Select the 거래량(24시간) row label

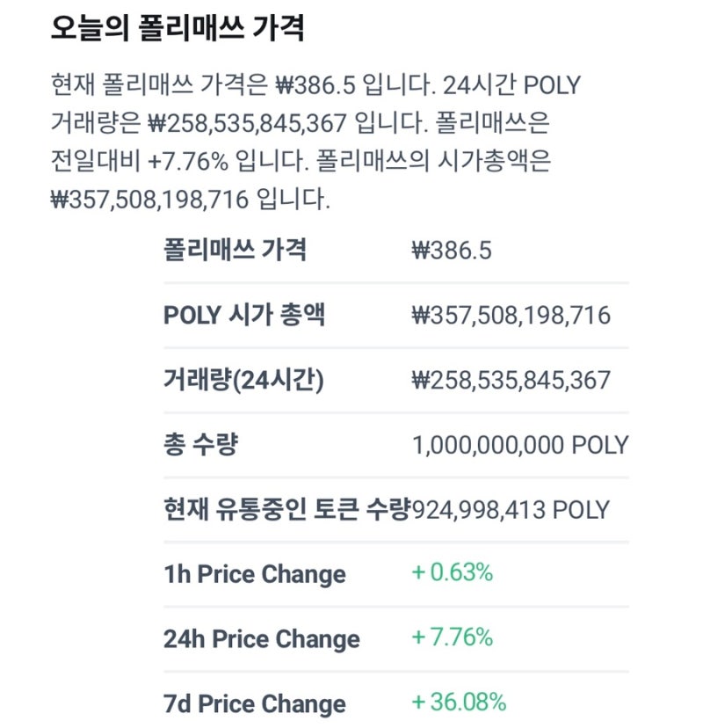(243, 380)
